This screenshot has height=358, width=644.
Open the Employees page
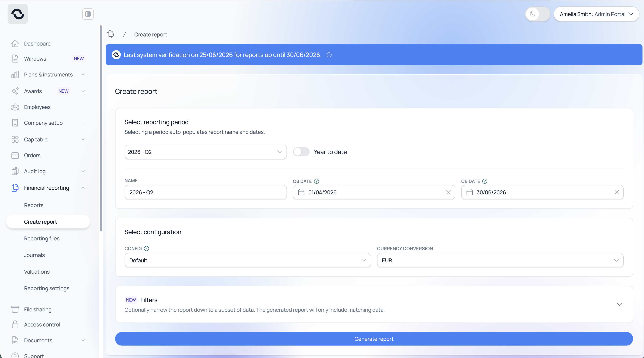pos(37,107)
